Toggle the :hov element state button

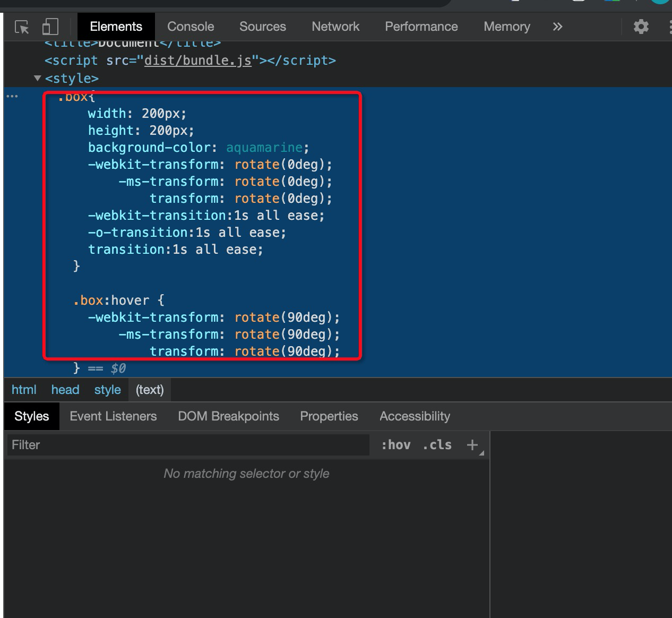[x=396, y=445]
